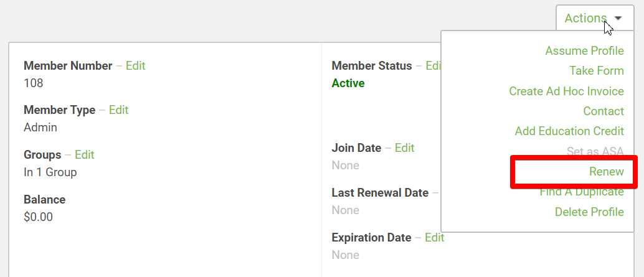Select Add Education Credit entry
The height and width of the screenshot is (277, 644).
coord(569,131)
